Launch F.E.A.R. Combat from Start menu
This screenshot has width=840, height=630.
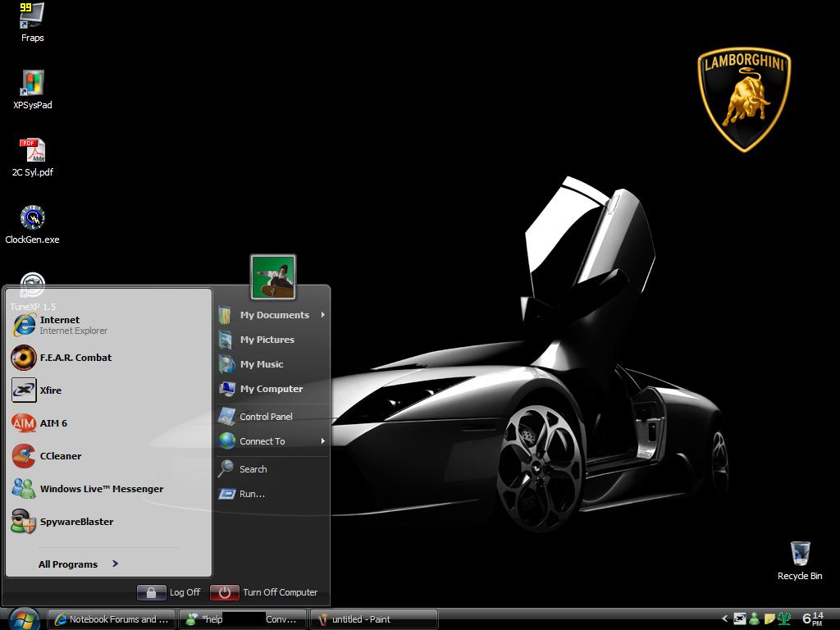[75, 358]
